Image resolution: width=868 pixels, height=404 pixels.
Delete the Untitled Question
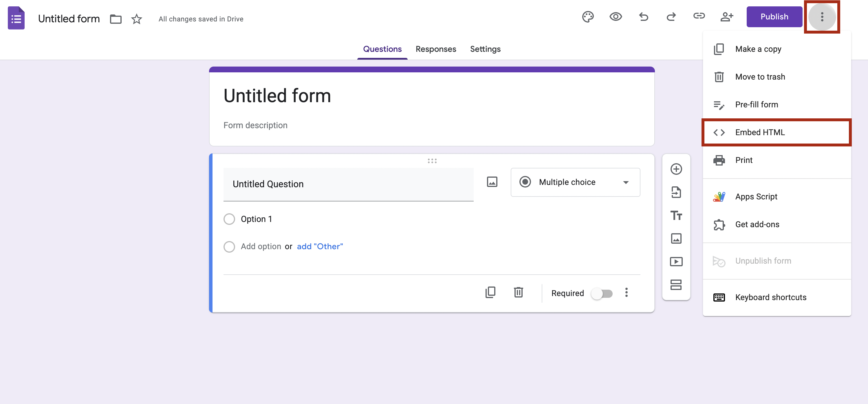coord(518,293)
